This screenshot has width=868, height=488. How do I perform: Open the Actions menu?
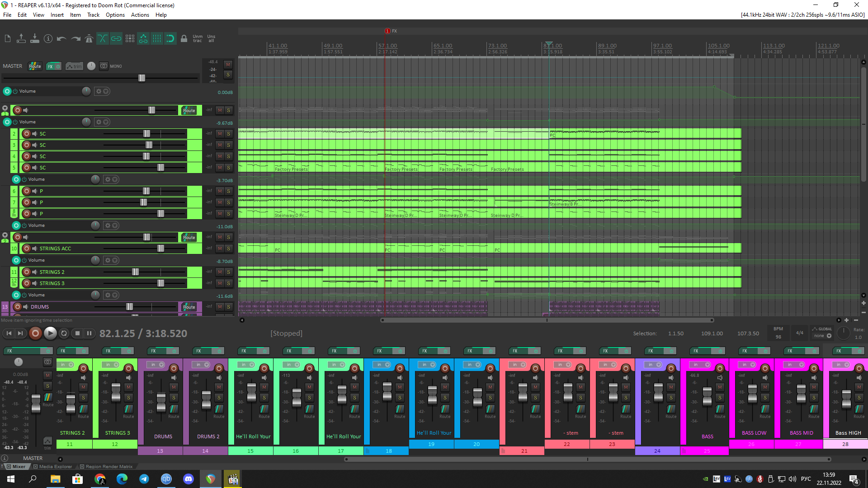140,15
